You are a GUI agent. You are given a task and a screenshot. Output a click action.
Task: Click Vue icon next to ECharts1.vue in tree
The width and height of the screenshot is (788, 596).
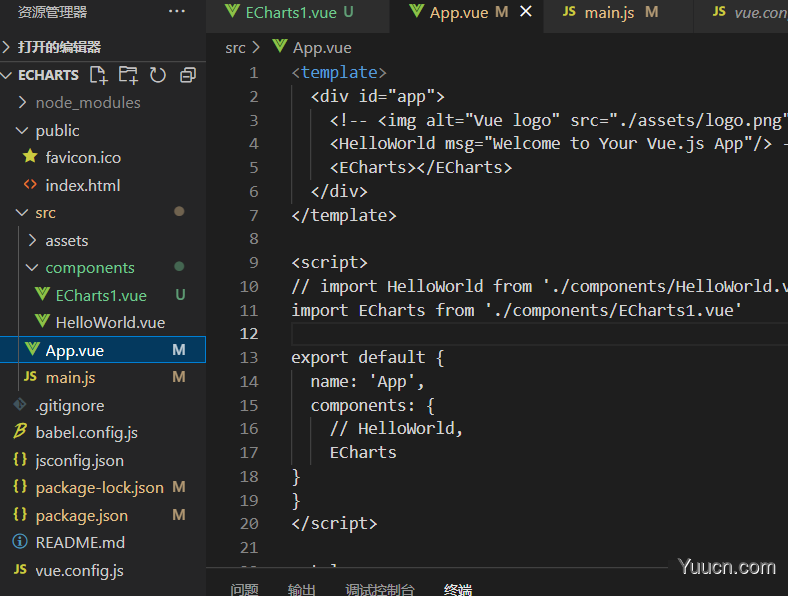(x=42, y=294)
